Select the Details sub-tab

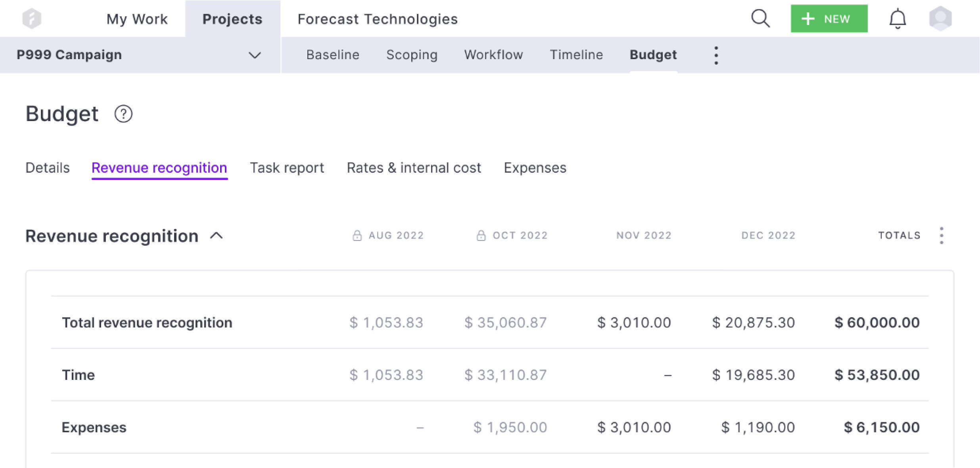click(x=47, y=168)
